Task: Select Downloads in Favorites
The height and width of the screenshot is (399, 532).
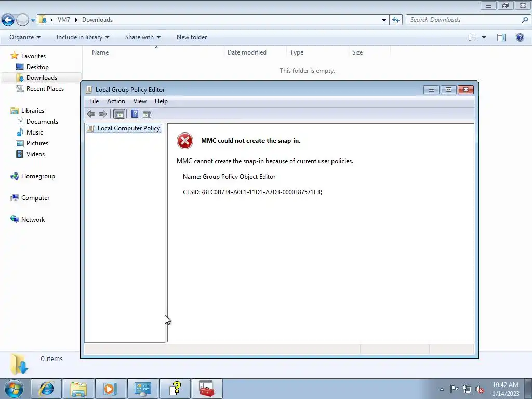Action: coord(36,78)
